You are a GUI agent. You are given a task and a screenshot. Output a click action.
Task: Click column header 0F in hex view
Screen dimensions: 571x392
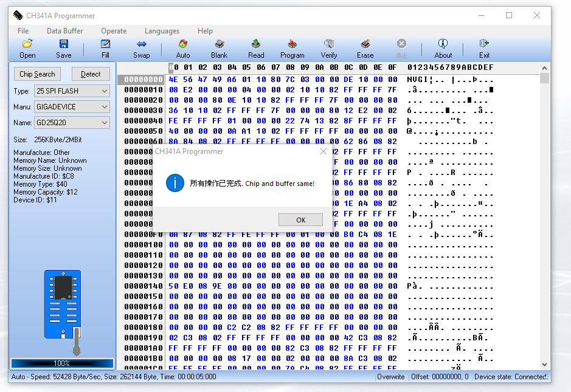(x=392, y=67)
